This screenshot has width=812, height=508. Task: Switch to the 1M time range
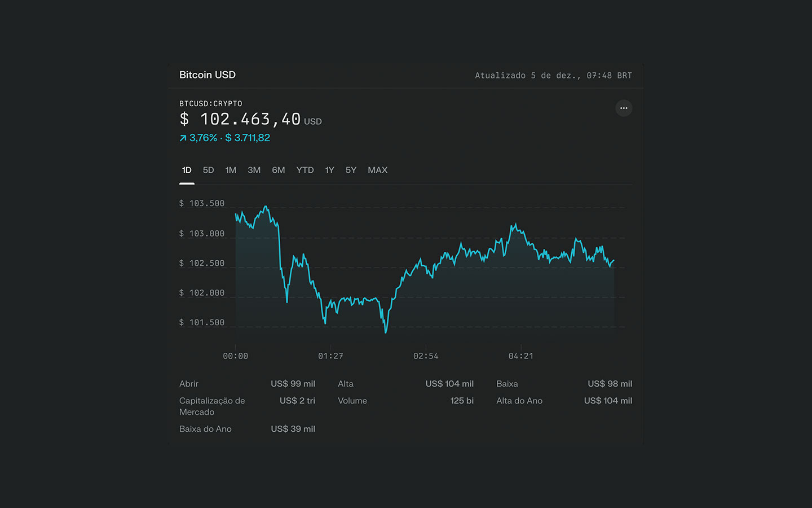(x=231, y=170)
